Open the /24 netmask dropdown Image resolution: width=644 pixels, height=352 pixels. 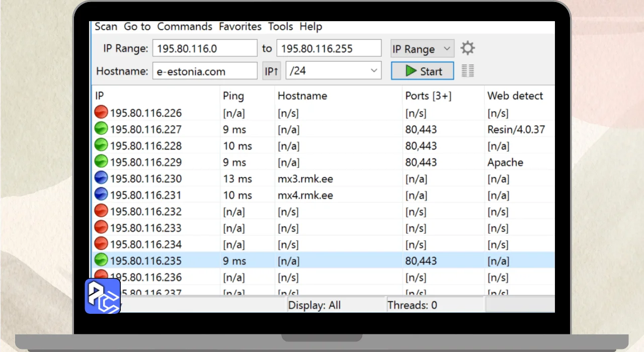(x=333, y=71)
